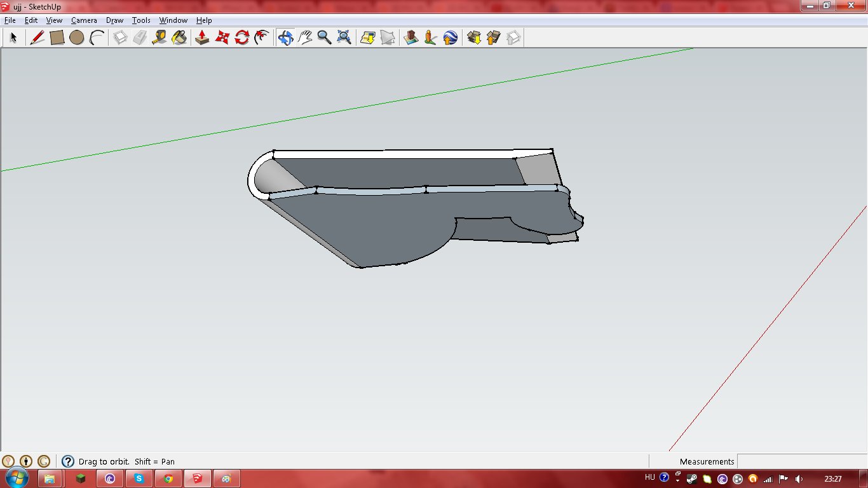The width and height of the screenshot is (868, 488).
Task: Choose the Move tool with red arrows
Action: coord(222,37)
